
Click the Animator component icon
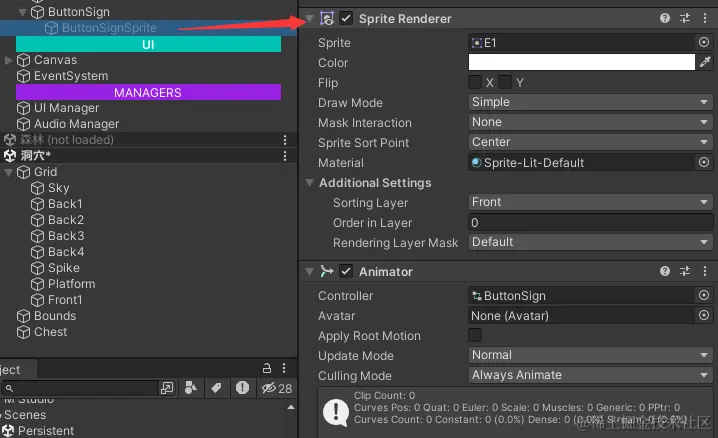pyautogui.click(x=327, y=271)
